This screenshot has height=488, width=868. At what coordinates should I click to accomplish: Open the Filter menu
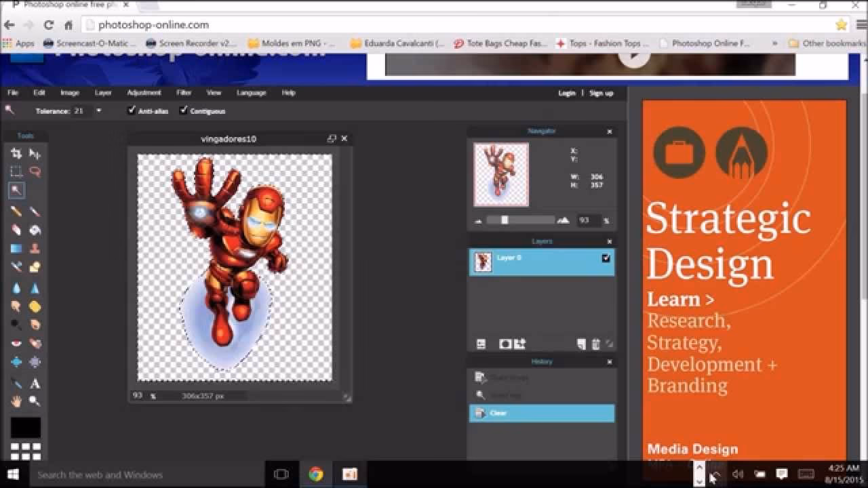[x=183, y=92]
